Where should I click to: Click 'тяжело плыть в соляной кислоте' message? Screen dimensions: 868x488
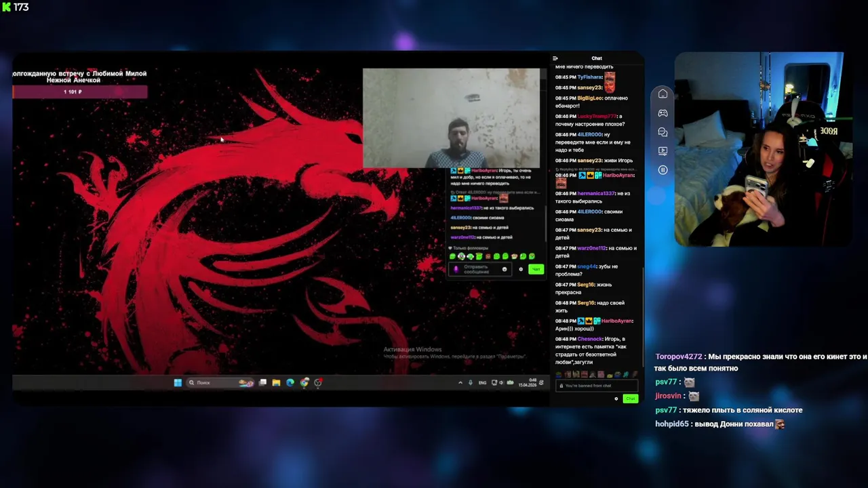click(x=743, y=410)
